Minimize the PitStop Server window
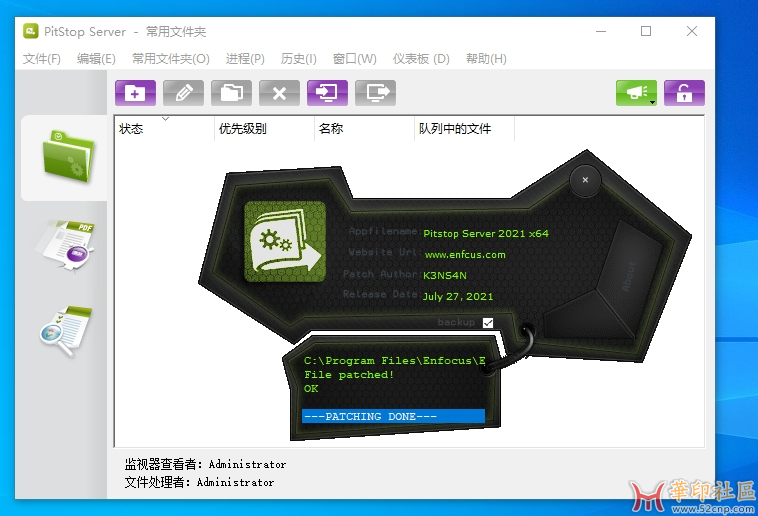Image resolution: width=758 pixels, height=516 pixels. tap(601, 31)
